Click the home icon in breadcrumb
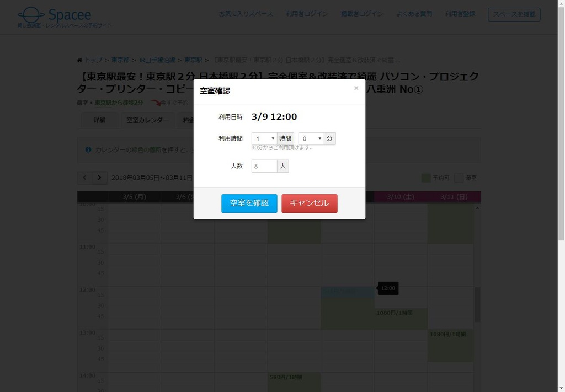565x392 pixels. (x=79, y=60)
